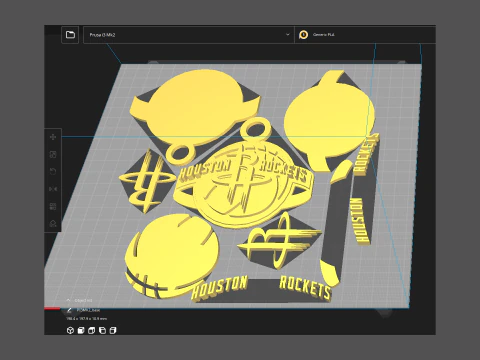Viewport: 480px width, 360px height.
Task: Switch to 3D perspective view cube
Action: 70,330
